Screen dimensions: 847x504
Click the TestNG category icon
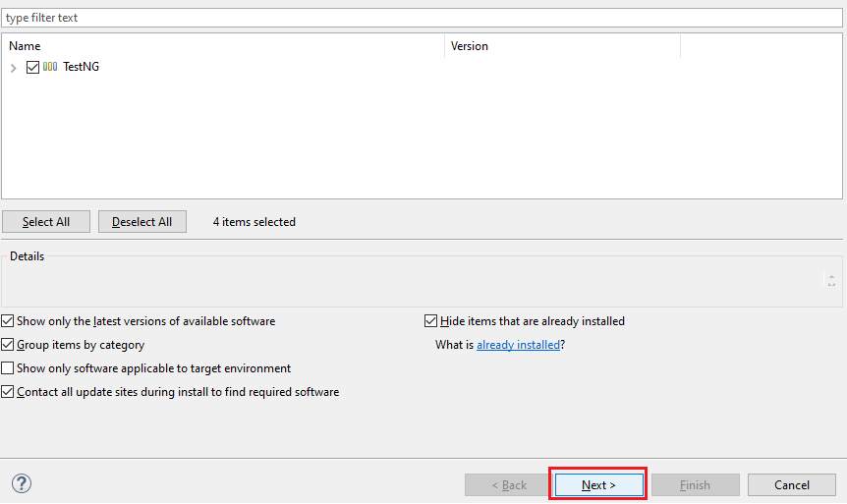pyautogui.click(x=50, y=67)
